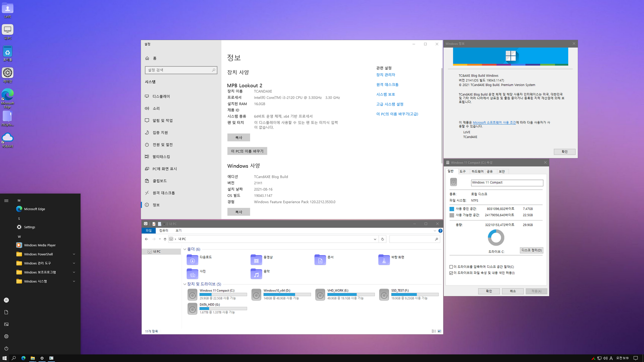Image resolution: width=644 pixels, height=362 pixels.
Task: Click 이 PC의 이름 바꾸기 button
Action: click(x=247, y=151)
